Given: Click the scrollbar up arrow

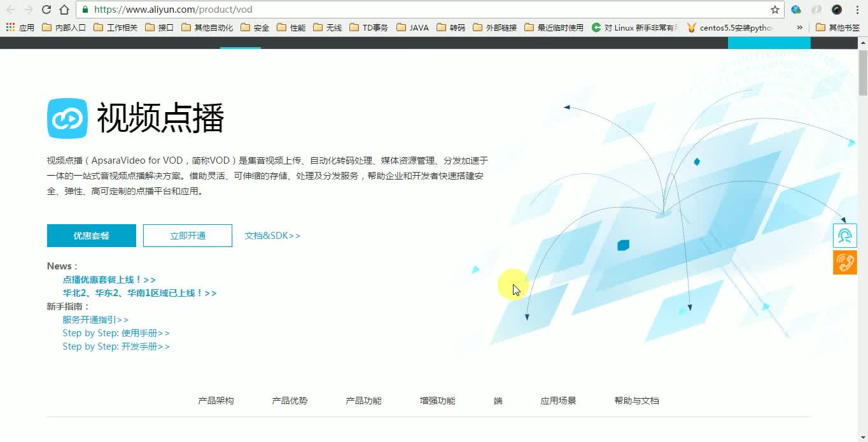Looking at the screenshot, I should (x=862, y=42).
